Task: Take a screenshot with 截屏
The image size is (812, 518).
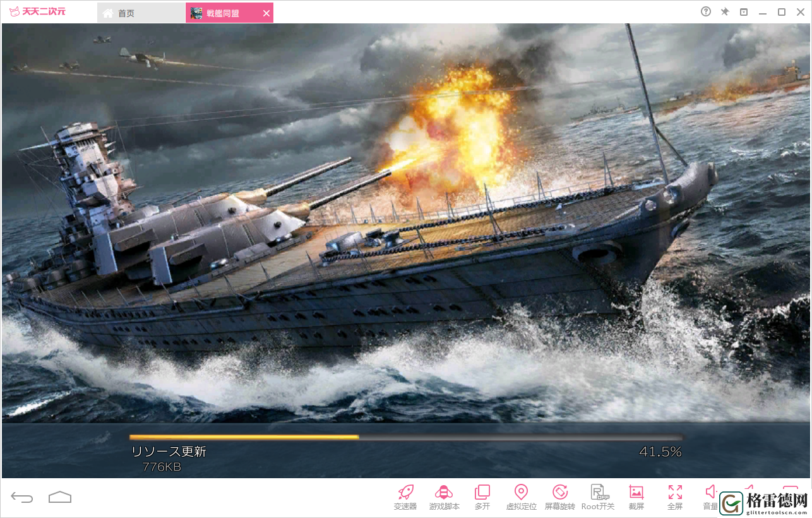Action: point(636,497)
